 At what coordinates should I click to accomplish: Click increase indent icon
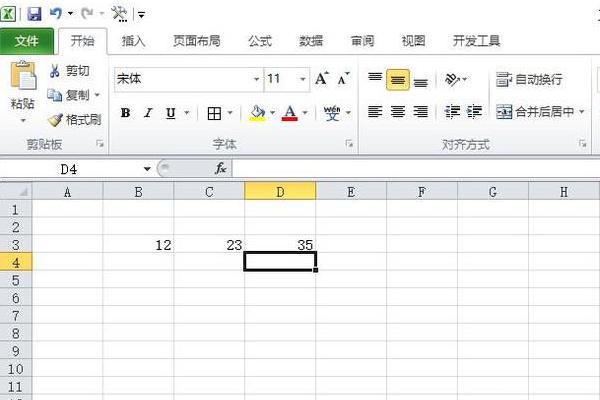click(474, 112)
